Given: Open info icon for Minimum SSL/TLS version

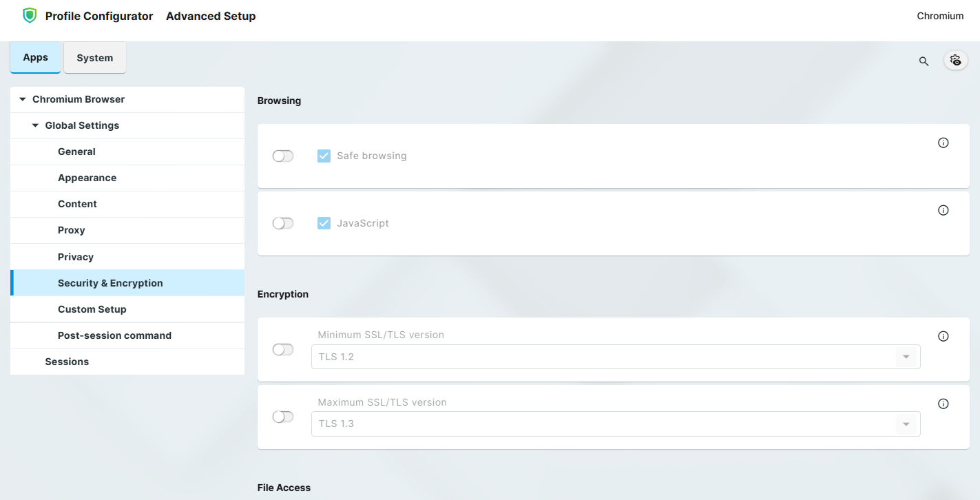Looking at the screenshot, I should click(943, 336).
